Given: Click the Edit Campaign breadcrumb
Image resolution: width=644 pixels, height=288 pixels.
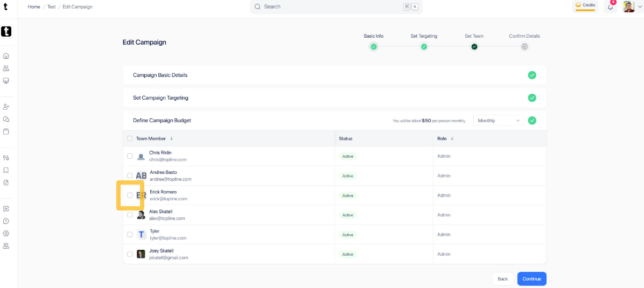Looking at the screenshot, I should click(78, 7).
